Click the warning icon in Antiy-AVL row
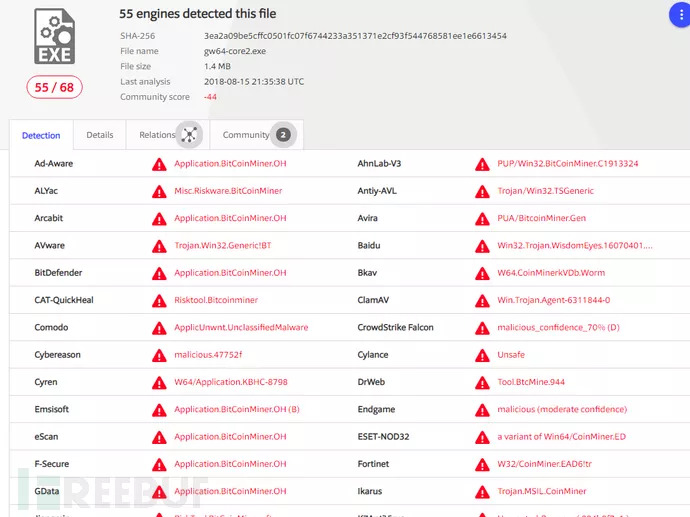This screenshot has width=690, height=517. click(482, 192)
